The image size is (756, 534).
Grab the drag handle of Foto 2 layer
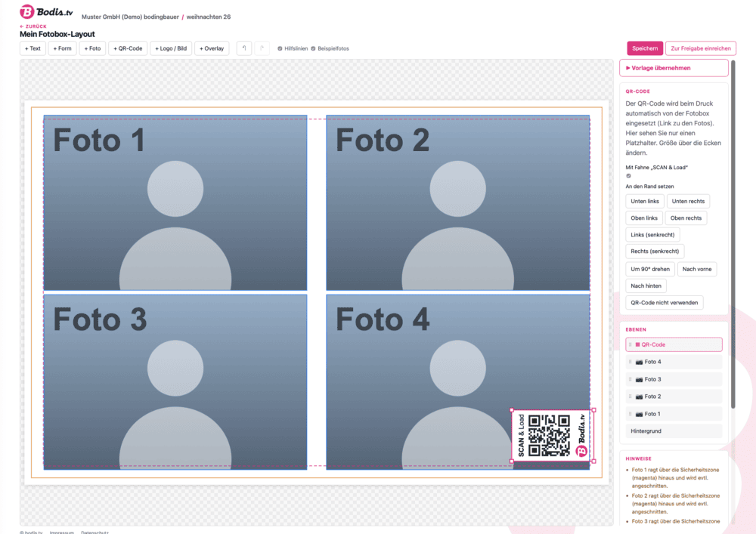(x=631, y=397)
